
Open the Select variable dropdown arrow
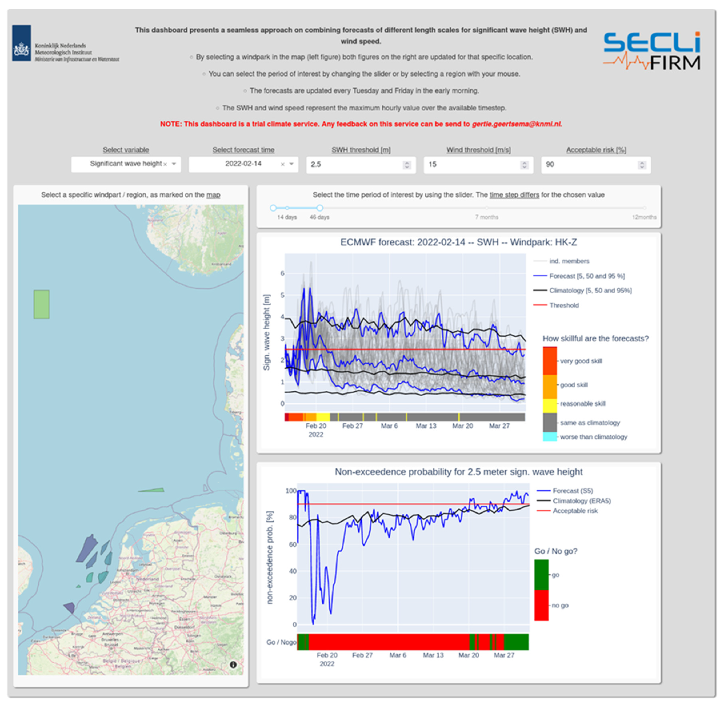coord(174,164)
